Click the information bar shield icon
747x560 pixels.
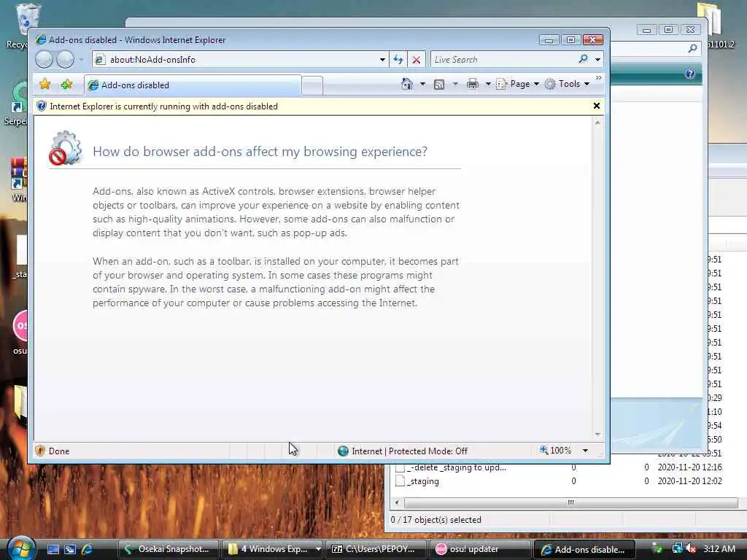tap(42, 106)
